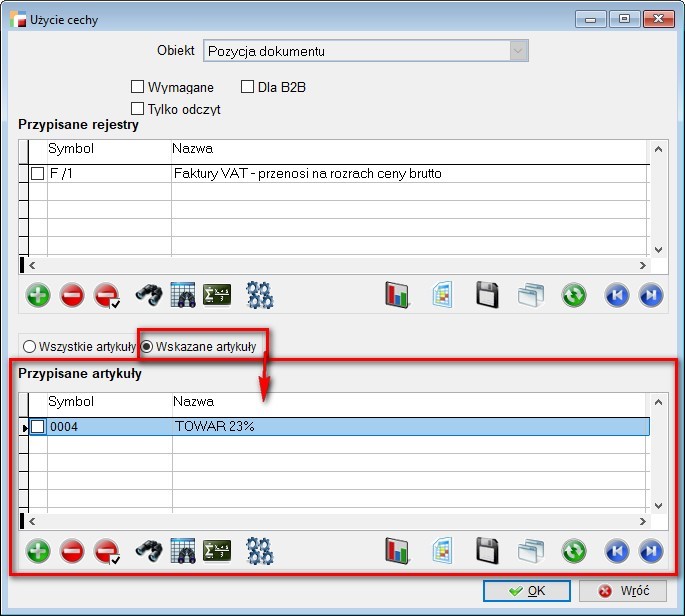Refresh the Przypisane rejestry list with green arrows
This screenshot has height=616, width=685.
point(574,295)
